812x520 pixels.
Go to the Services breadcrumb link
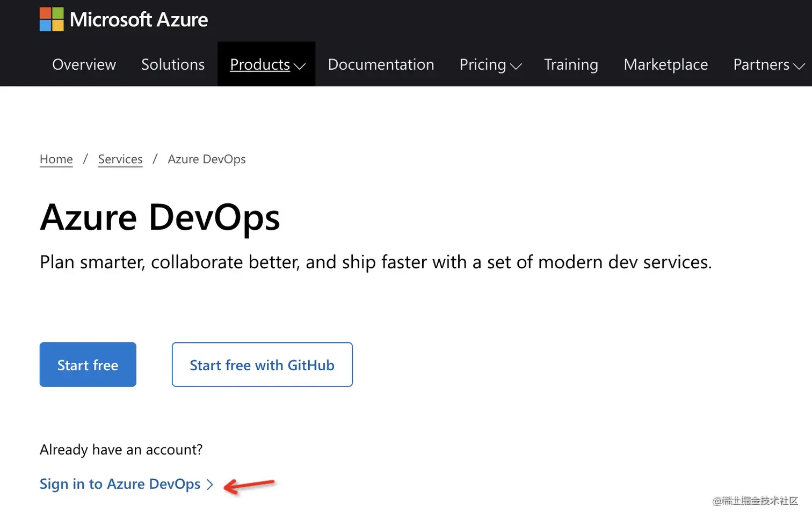(x=120, y=159)
